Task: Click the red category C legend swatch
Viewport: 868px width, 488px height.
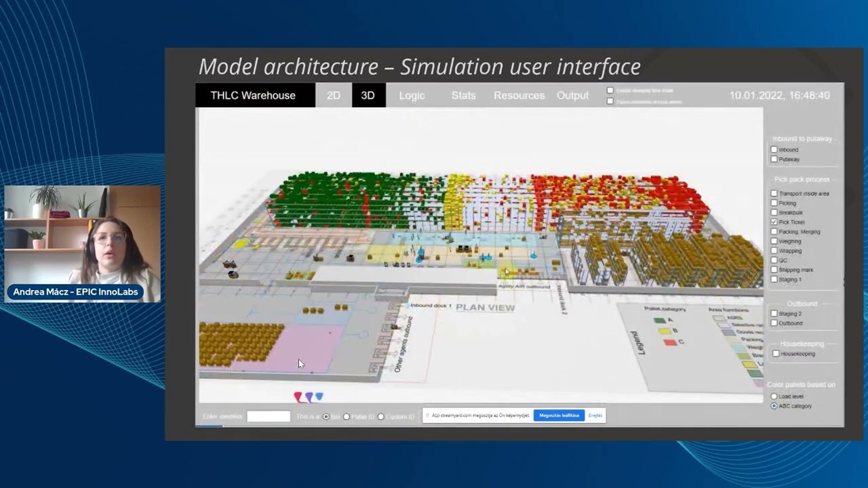Action: click(x=670, y=342)
